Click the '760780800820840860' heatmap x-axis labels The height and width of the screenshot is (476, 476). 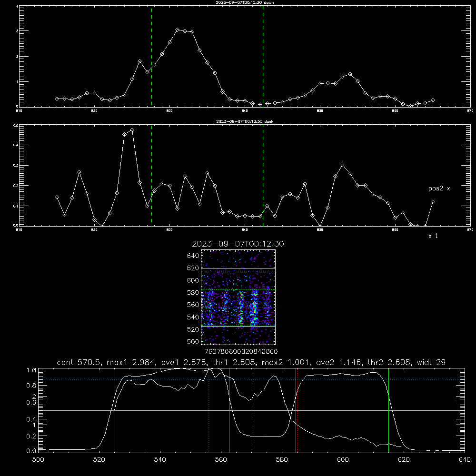click(241, 352)
